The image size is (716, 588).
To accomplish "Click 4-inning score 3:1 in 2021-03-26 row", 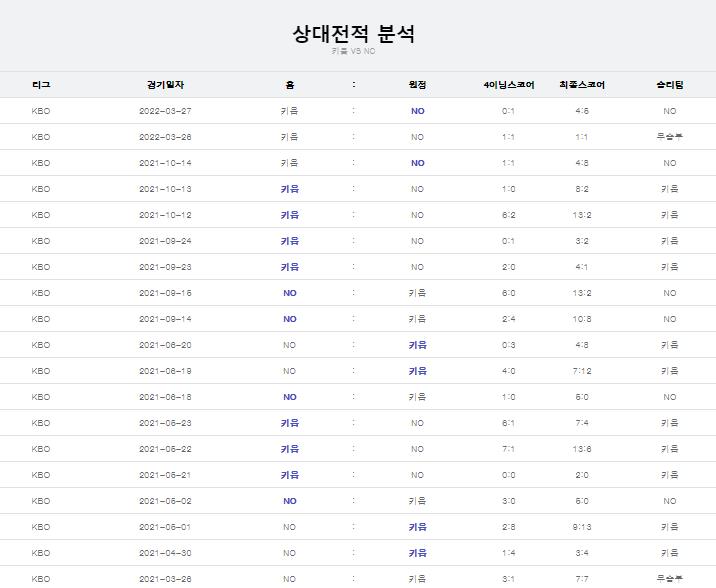I will (509, 579).
